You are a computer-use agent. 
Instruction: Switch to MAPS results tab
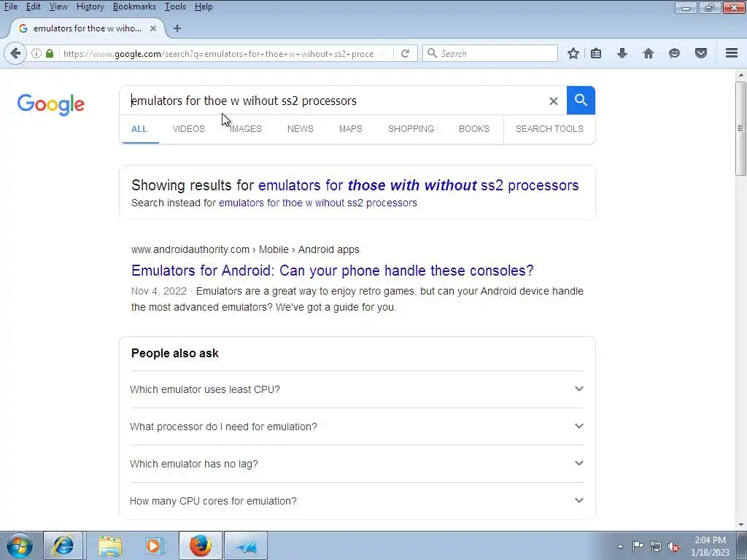click(351, 129)
